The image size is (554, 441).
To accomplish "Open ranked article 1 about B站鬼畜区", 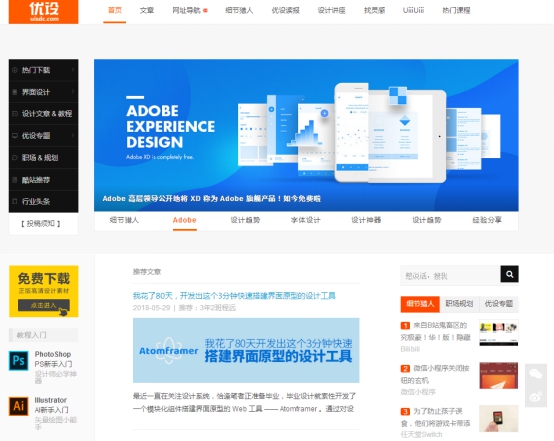I will (x=436, y=331).
